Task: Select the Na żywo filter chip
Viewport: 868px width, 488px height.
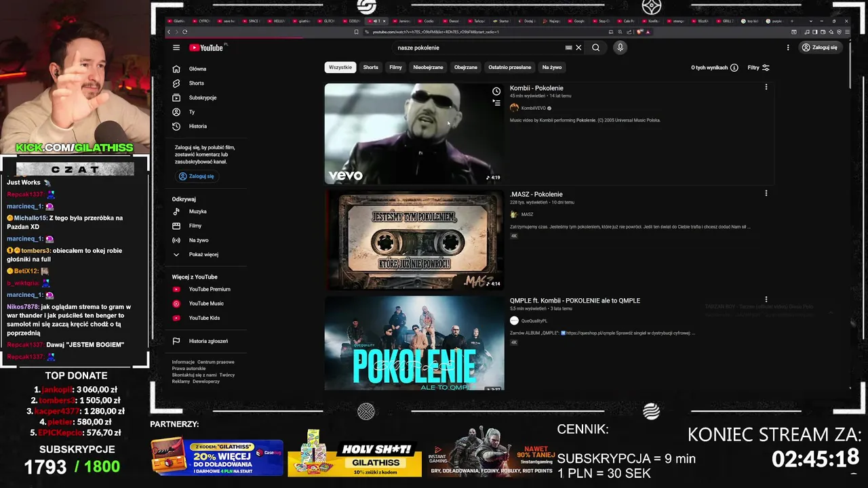Action: [551, 67]
